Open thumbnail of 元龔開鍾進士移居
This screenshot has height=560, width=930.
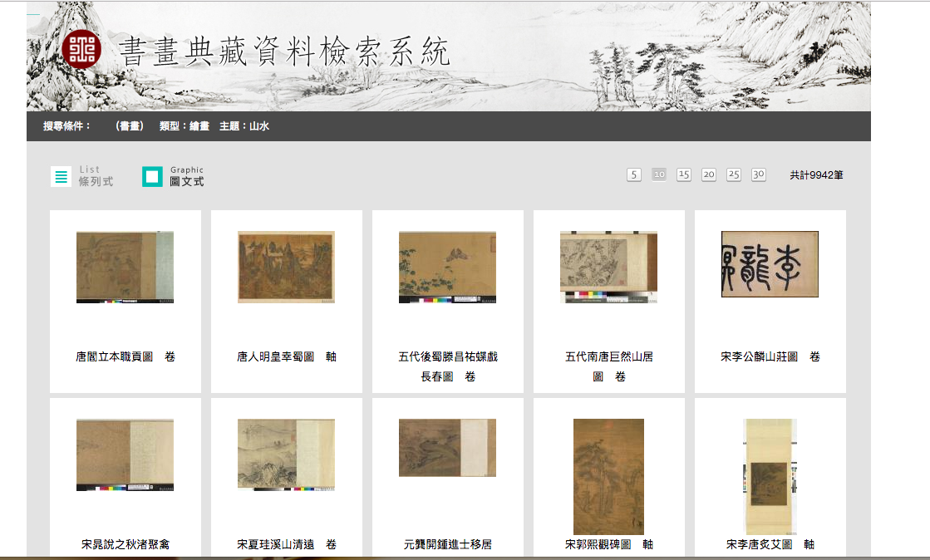pos(447,448)
